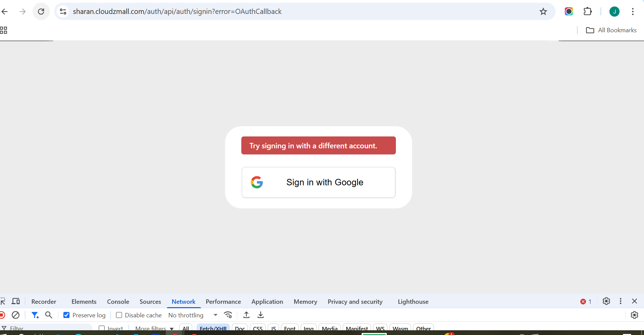Switch to the Lighthouse tab

click(413, 302)
